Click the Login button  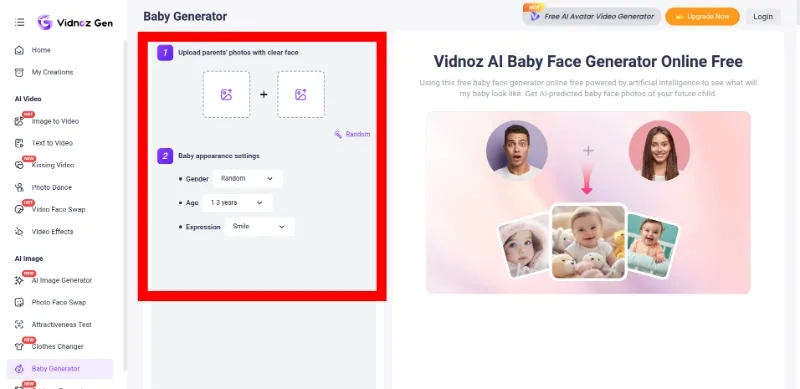[763, 16]
